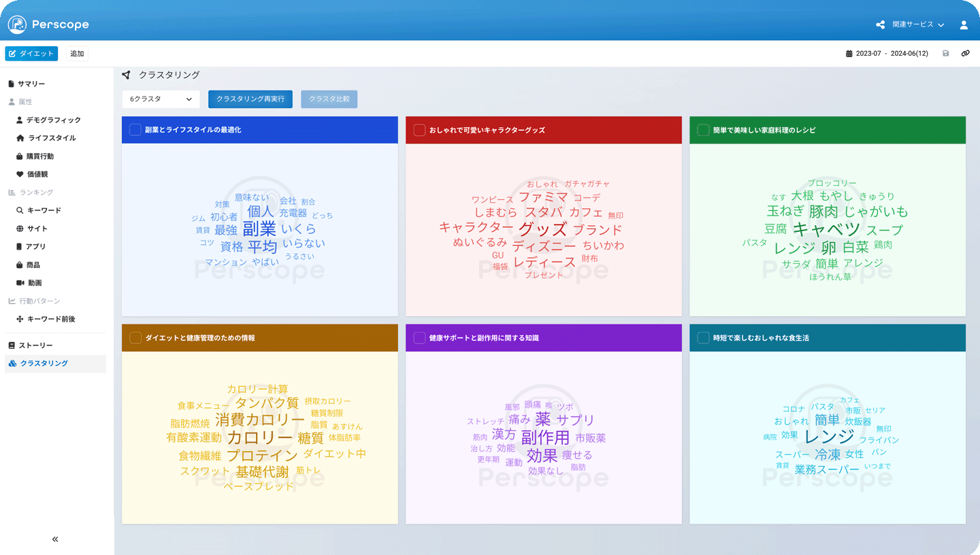Image resolution: width=980 pixels, height=555 pixels.
Task: Open the user account icon
Action: [964, 24]
